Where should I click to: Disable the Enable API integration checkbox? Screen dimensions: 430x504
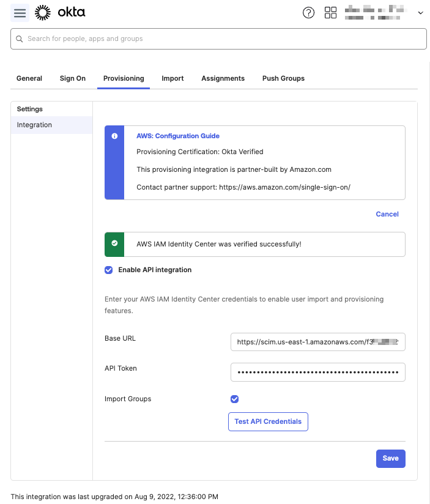(109, 270)
